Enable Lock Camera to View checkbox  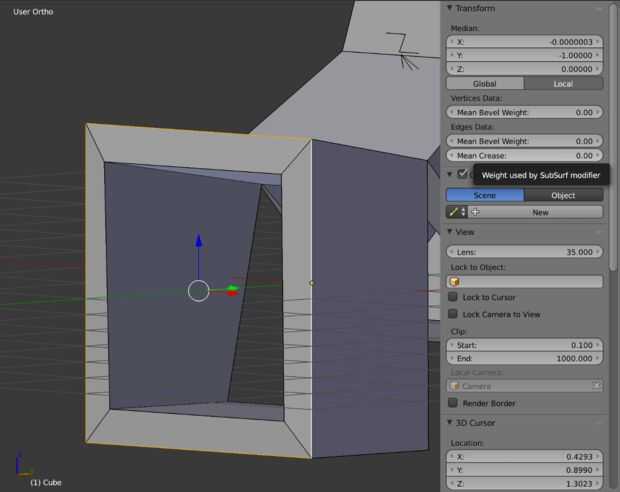[453, 314]
